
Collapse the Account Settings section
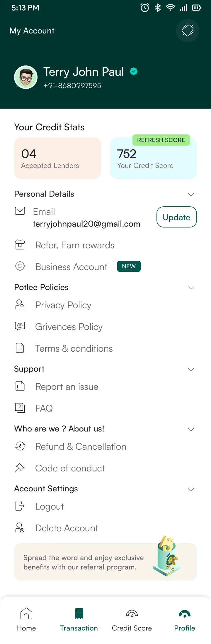(x=191, y=489)
